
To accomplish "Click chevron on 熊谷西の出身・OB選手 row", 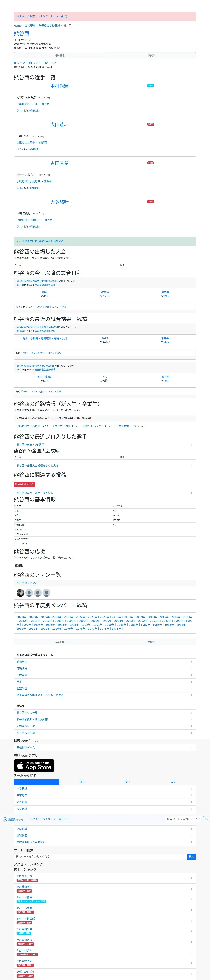I will point(191,445).
